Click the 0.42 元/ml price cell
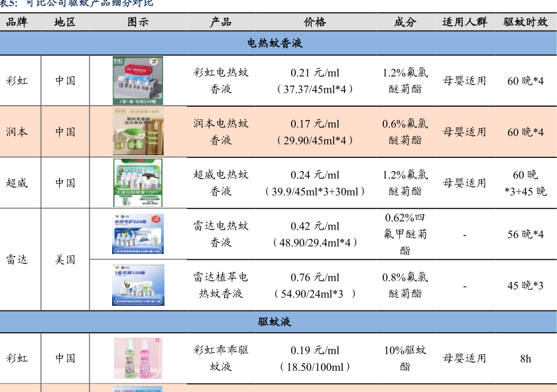Screen dimensions: 557x392 pyautogui.click(x=315, y=234)
